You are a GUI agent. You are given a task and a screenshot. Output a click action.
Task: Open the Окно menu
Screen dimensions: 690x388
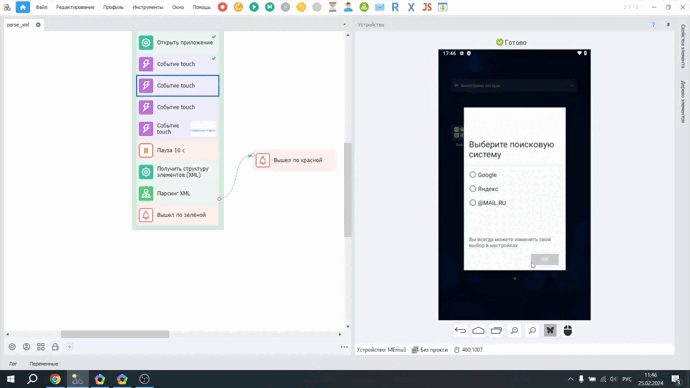click(x=178, y=7)
